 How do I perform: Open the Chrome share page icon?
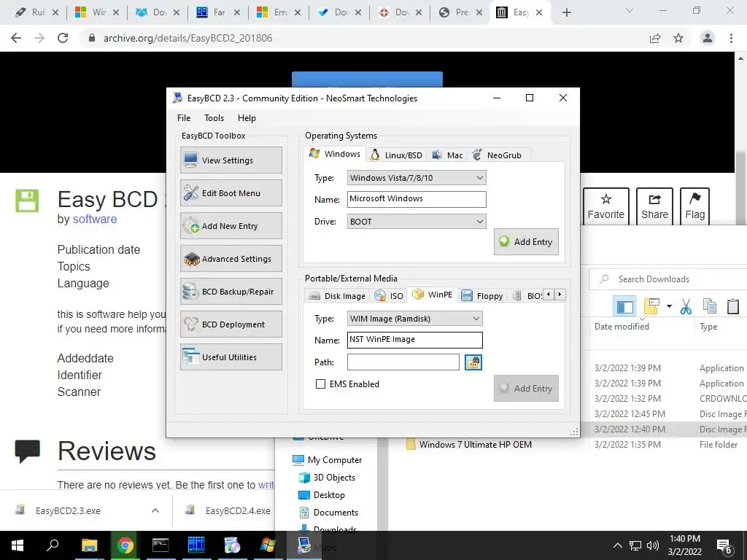tap(655, 38)
